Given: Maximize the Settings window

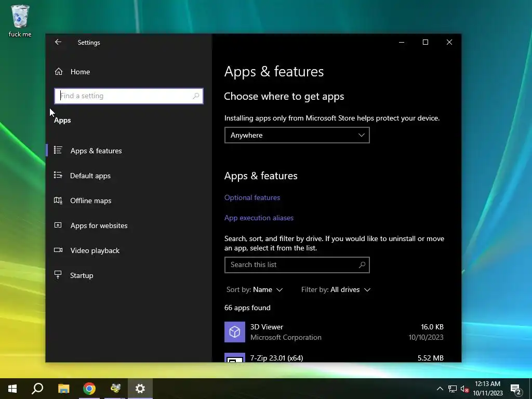Looking at the screenshot, I should [425, 42].
